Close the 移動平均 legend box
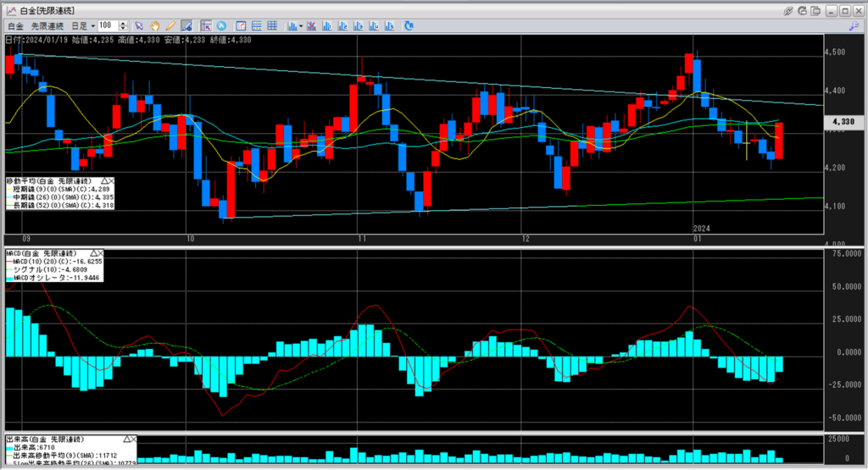The width and height of the screenshot is (868, 470). coord(111,181)
